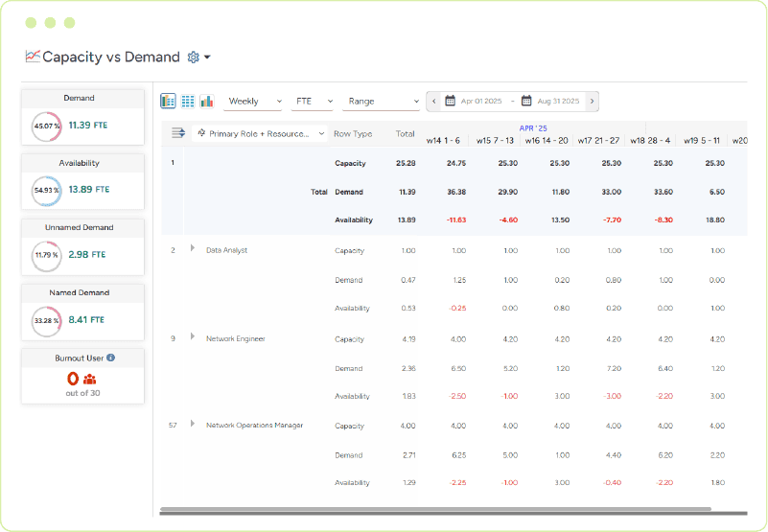Click the 2.98 FTE unnamed demand value
The height and width of the screenshot is (532, 768).
tap(87, 255)
